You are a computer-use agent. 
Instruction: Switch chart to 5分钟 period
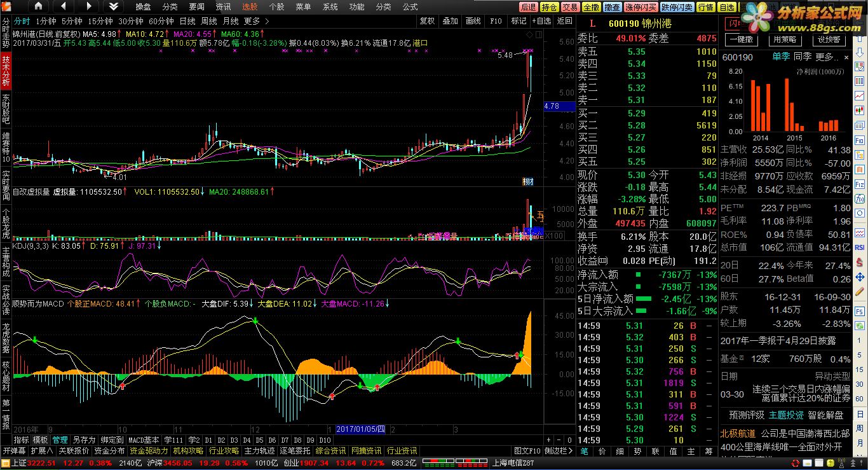click(72, 21)
